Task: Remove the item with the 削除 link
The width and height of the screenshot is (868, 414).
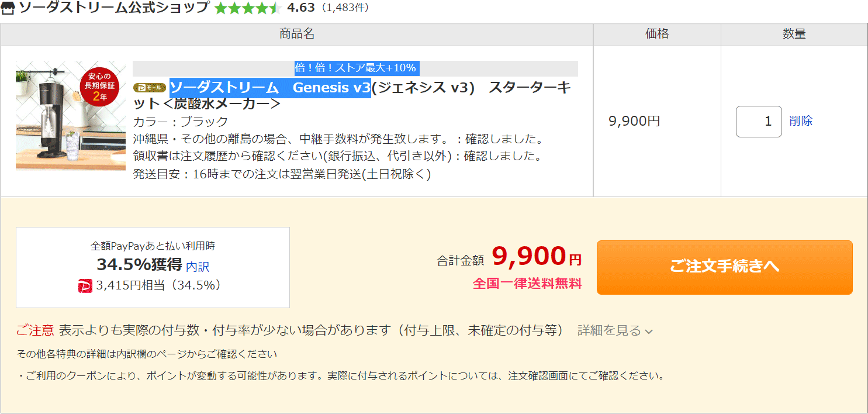Action: 801,121
